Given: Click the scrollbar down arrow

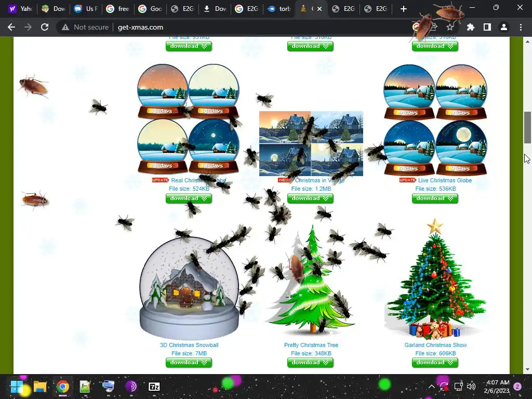Looking at the screenshot, I should (x=527, y=369).
